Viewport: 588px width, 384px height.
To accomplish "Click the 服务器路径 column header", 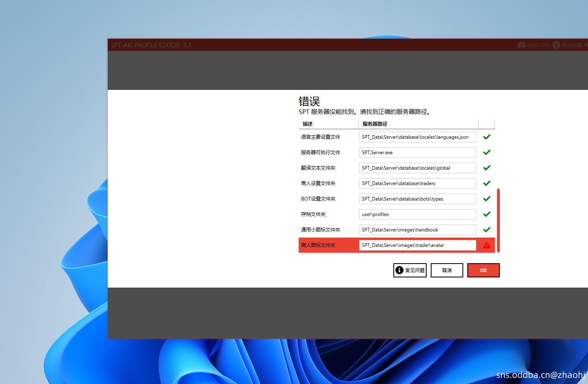I will tap(419, 124).
